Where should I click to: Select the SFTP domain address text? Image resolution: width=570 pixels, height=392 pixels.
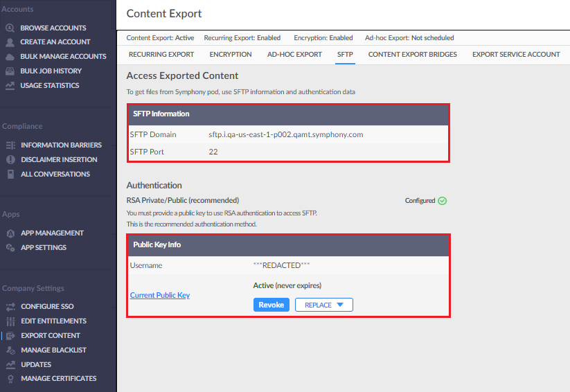point(286,134)
